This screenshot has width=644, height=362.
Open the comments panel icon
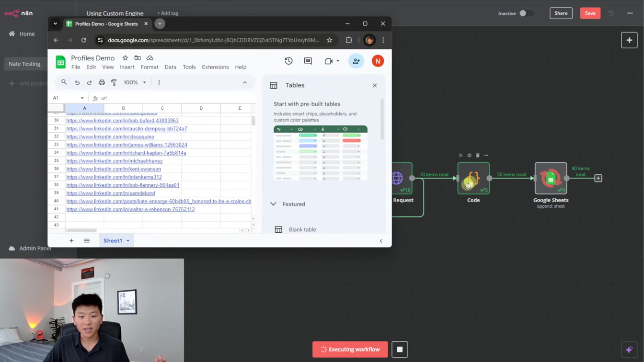[x=308, y=61]
